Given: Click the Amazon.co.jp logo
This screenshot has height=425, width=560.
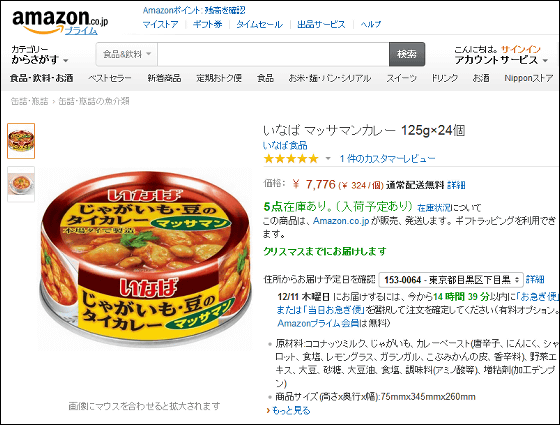Looking at the screenshot, I should pyautogui.click(x=60, y=20).
